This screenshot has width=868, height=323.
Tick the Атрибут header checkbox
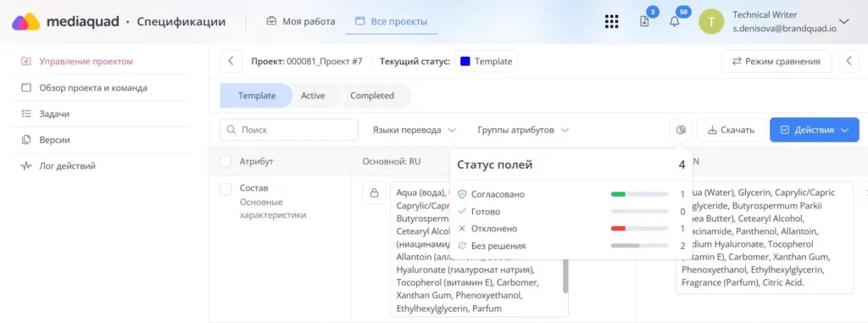[225, 161]
